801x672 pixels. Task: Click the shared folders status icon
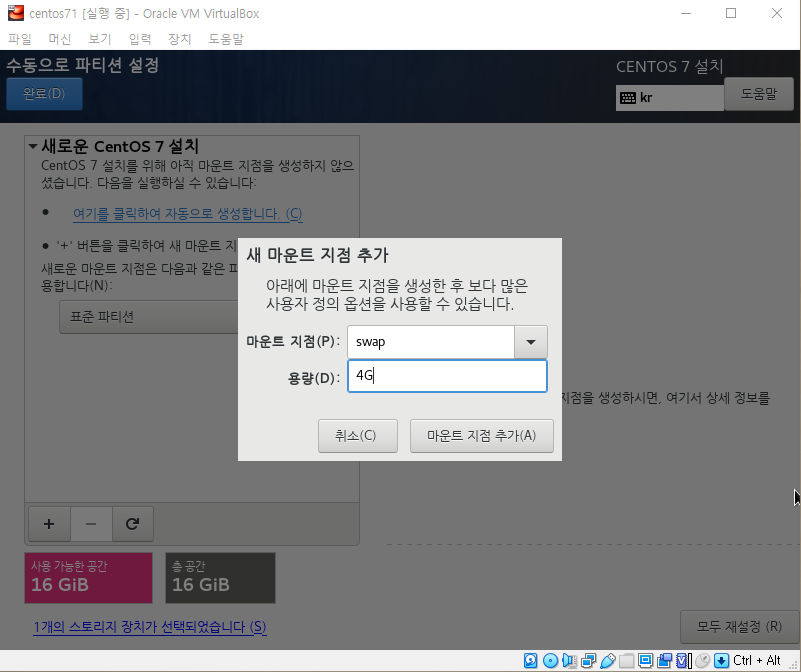(x=626, y=660)
